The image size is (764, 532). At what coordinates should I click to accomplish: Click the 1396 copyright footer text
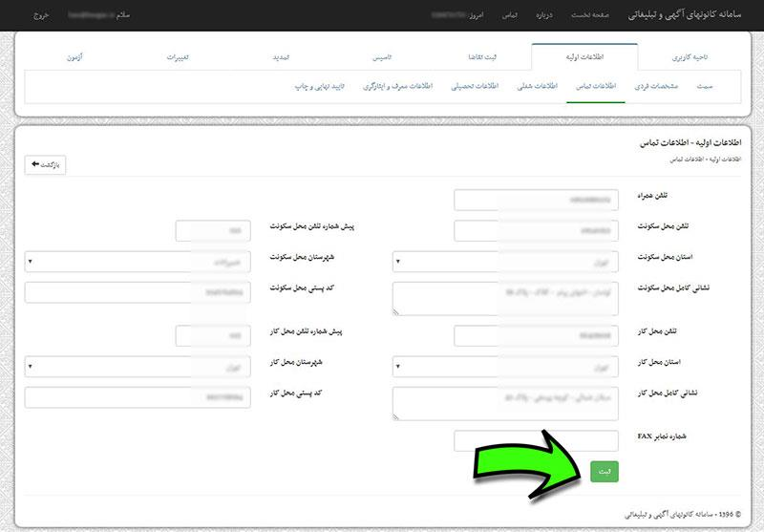683,515
